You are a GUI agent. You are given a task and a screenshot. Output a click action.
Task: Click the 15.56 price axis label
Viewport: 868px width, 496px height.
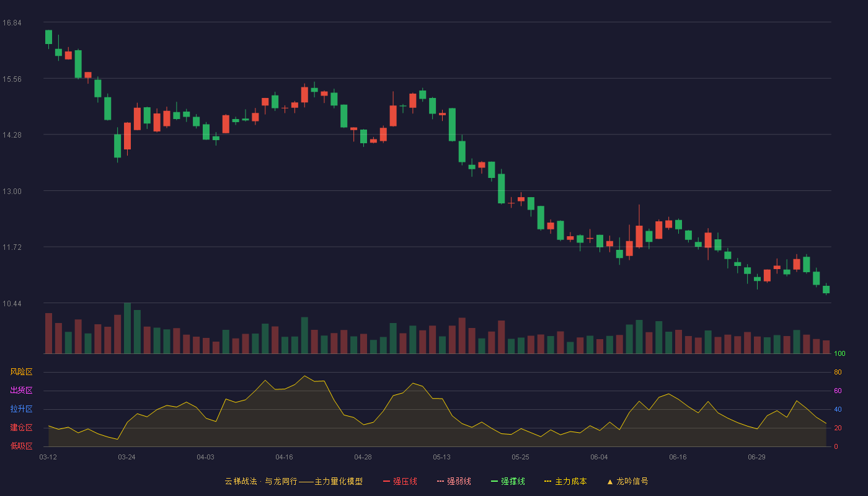coord(12,79)
